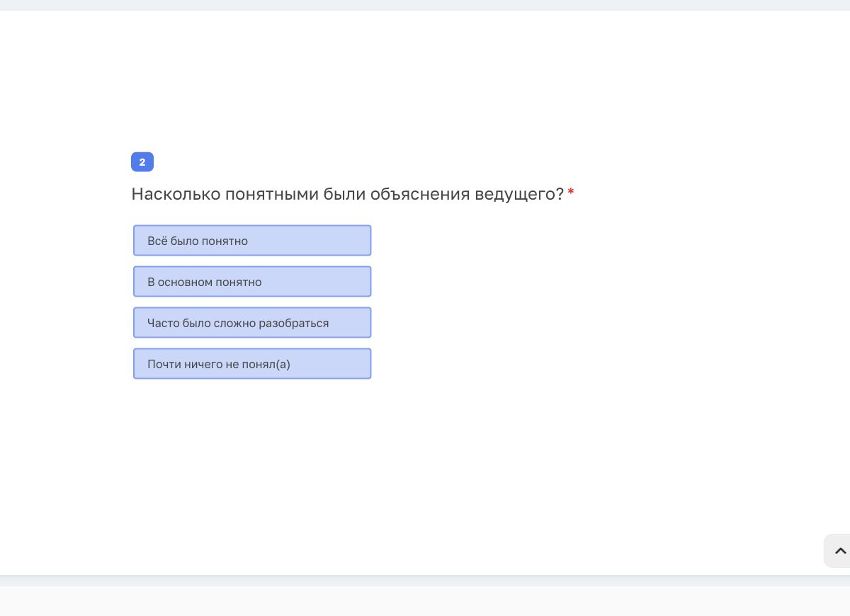
Task: Select the answer 'Всё было понятно'
Action: pyautogui.click(x=252, y=241)
